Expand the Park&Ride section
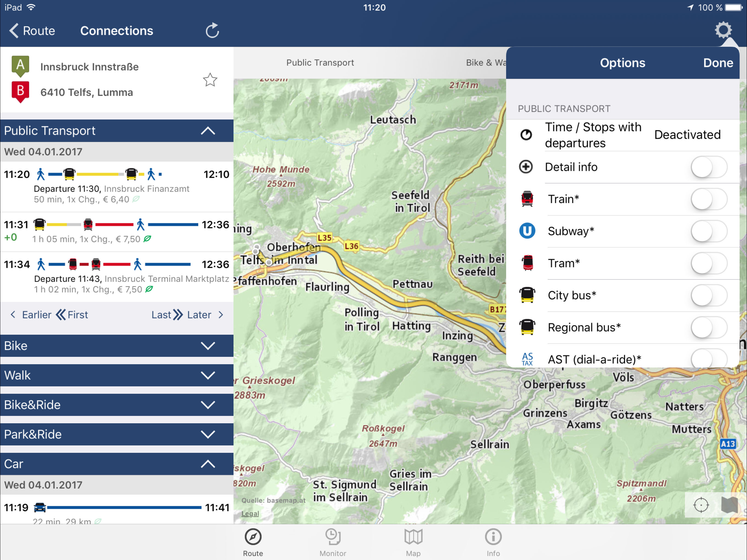This screenshot has height=560, width=747. 116,434
